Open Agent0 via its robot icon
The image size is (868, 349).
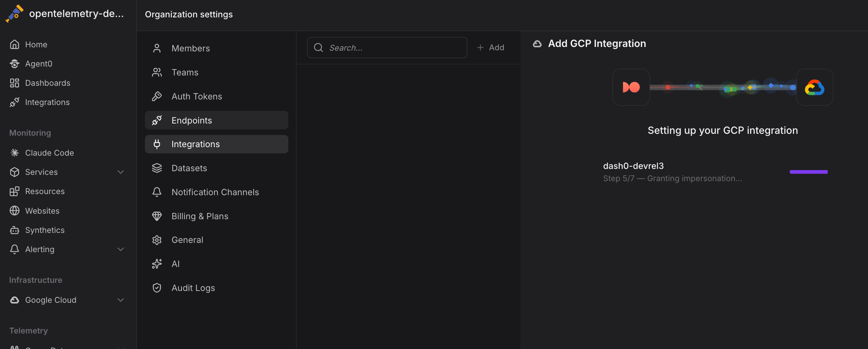pos(14,64)
